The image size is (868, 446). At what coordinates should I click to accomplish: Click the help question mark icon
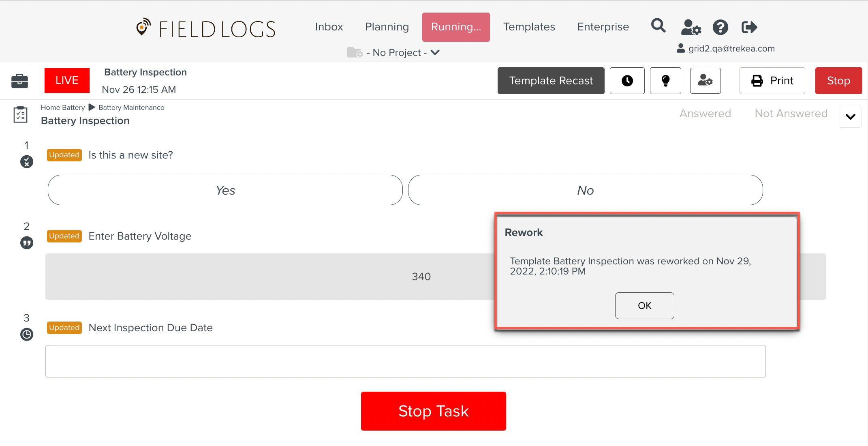click(x=720, y=27)
